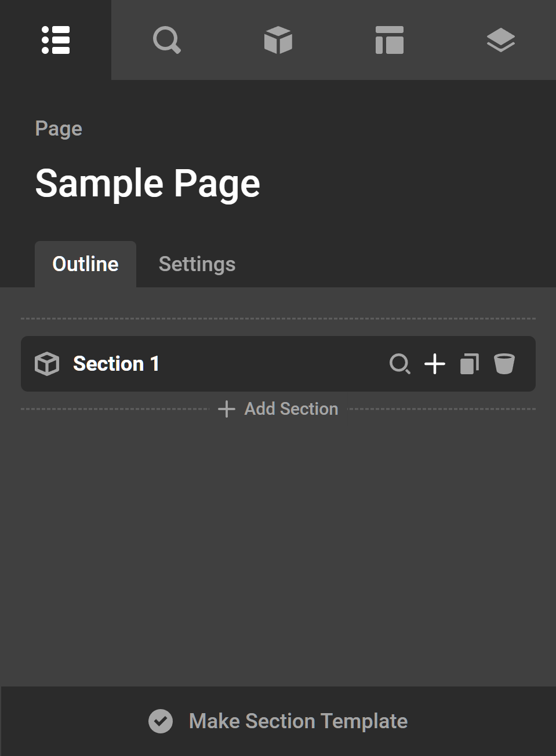Image resolution: width=556 pixels, height=756 pixels.
Task: Click the dashed divider above Section 1
Action: pos(278,319)
